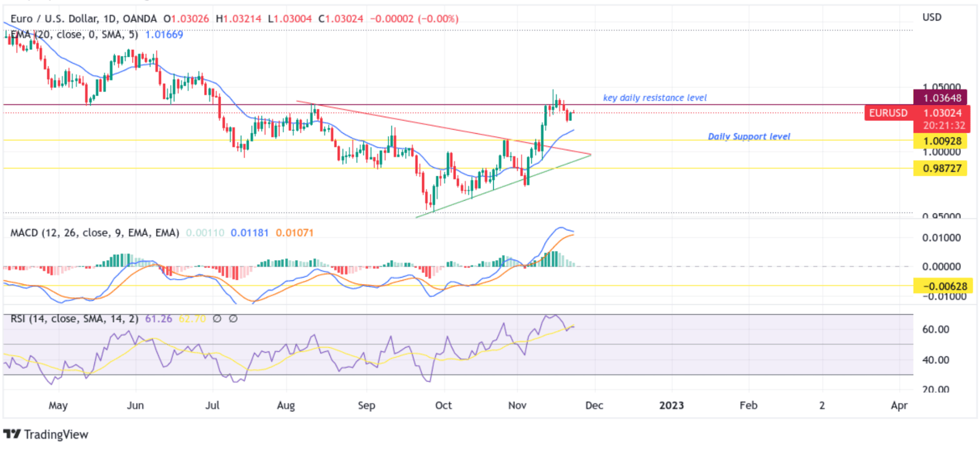This screenshot has width=980, height=456.
Task: Click the MACD value 0.01181
Action: pyautogui.click(x=250, y=233)
